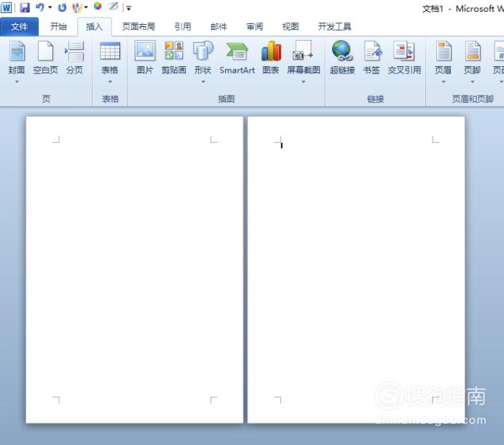504x445 pixels.
Task: Click the 页眉 header icon
Action: [444, 51]
